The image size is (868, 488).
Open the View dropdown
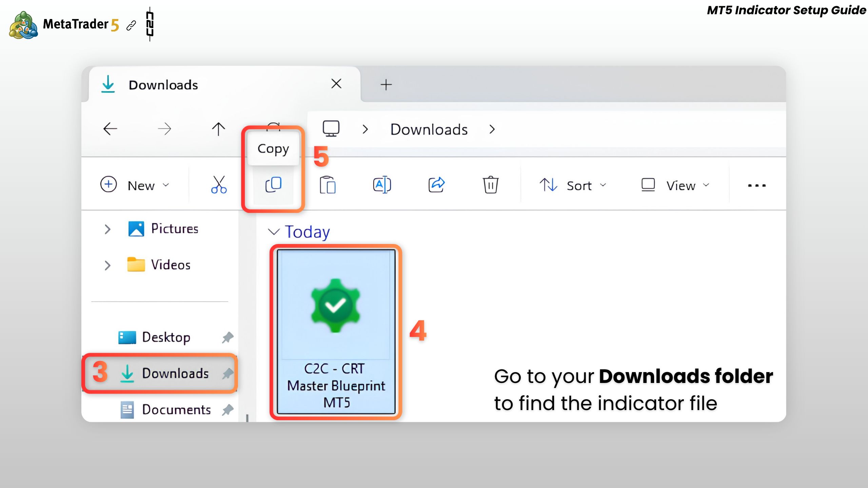click(x=675, y=185)
